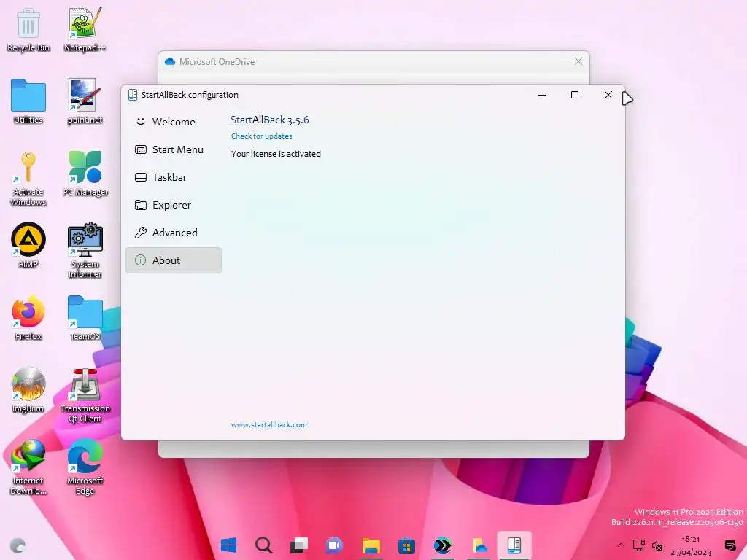This screenshot has height=560, width=747.
Task: Select the Notepad++ desktop shortcut
Action: [85, 29]
